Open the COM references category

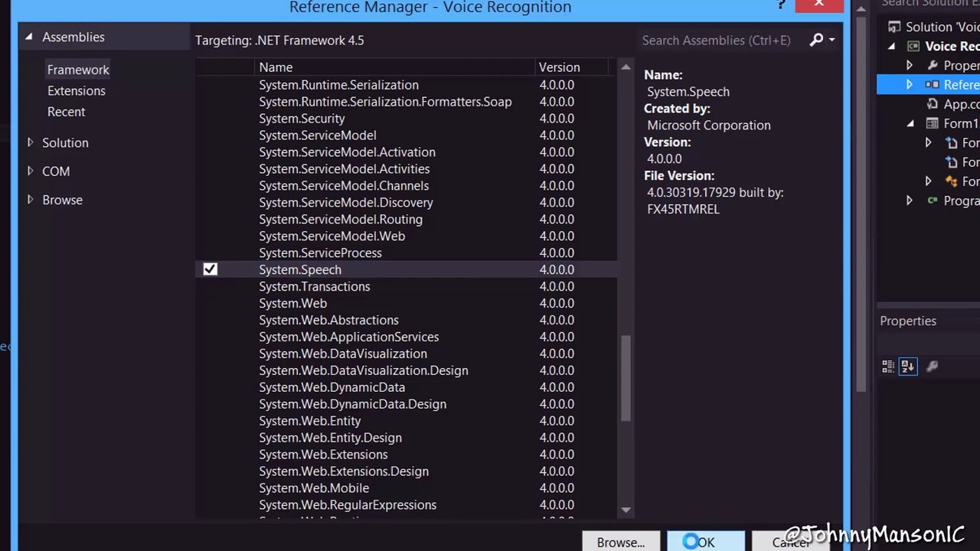pos(56,171)
